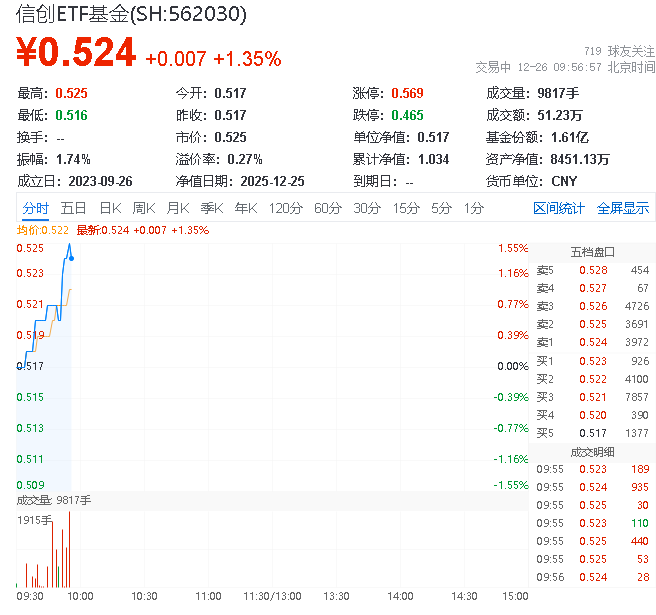Click the 卖1 order row at 0.524
Screen dimensions: 656x615
(x=592, y=342)
